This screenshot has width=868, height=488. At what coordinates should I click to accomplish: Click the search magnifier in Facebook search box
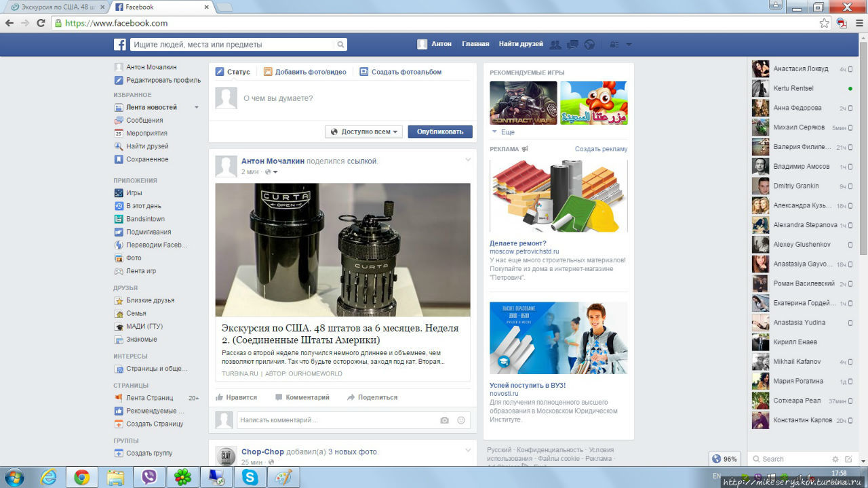click(340, 45)
